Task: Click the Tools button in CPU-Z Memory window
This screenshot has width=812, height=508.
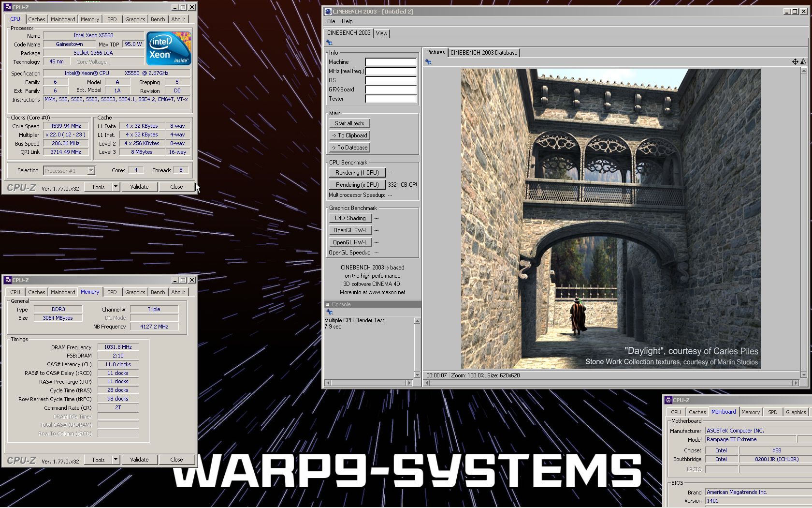Action: (x=98, y=460)
